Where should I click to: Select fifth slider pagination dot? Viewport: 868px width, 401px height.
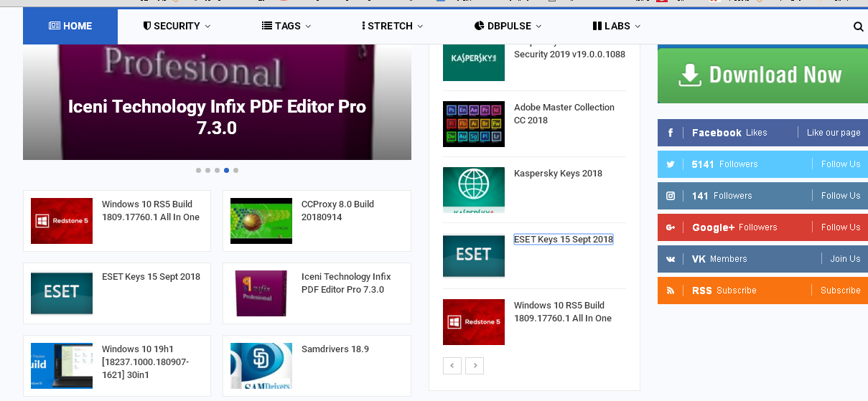(235, 171)
